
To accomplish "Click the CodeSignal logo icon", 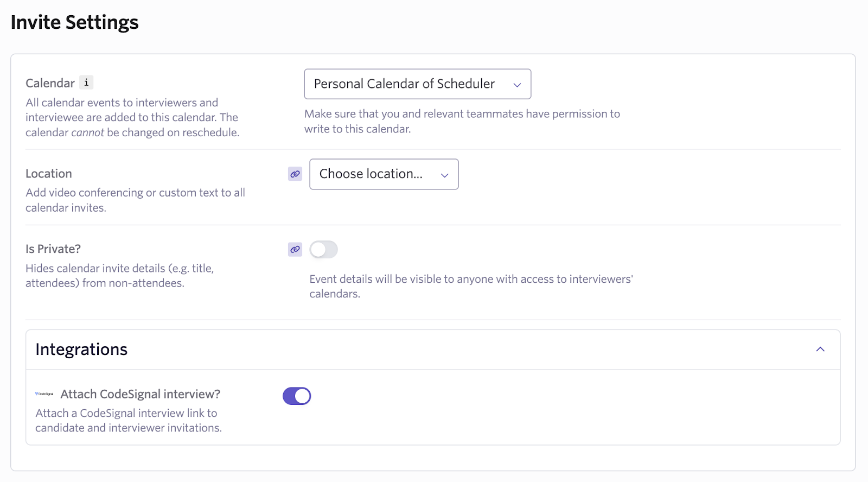I will [44, 394].
